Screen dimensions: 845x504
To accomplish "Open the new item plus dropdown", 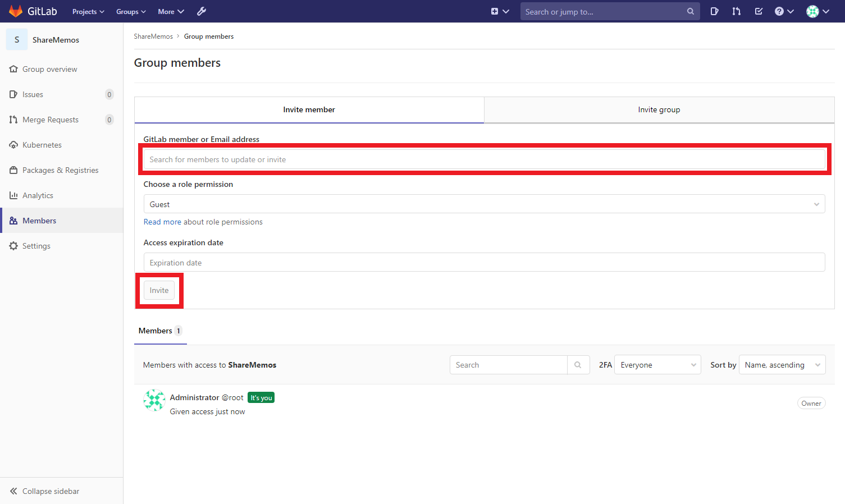I will [500, 11].
